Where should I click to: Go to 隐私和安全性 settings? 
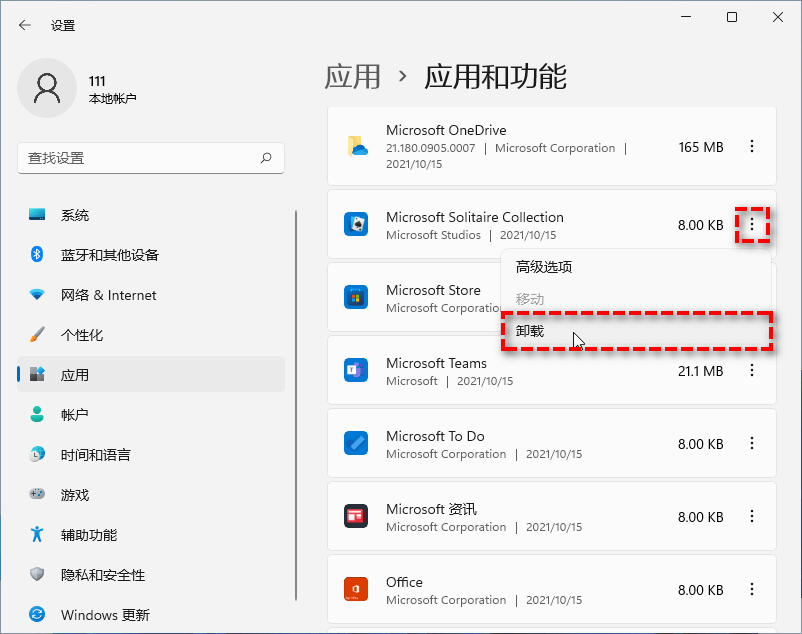pos(151,575)
